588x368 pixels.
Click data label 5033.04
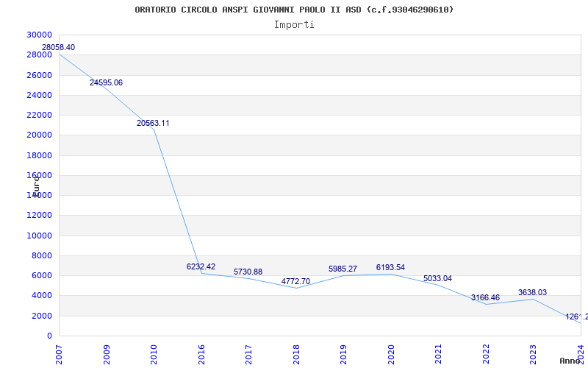[x=437, y=279]
